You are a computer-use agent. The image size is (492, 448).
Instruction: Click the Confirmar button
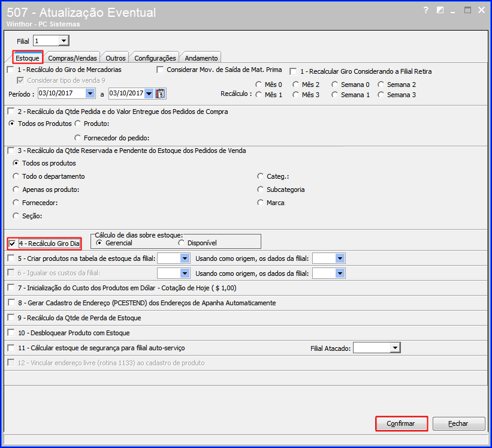(x=402, y=423)
